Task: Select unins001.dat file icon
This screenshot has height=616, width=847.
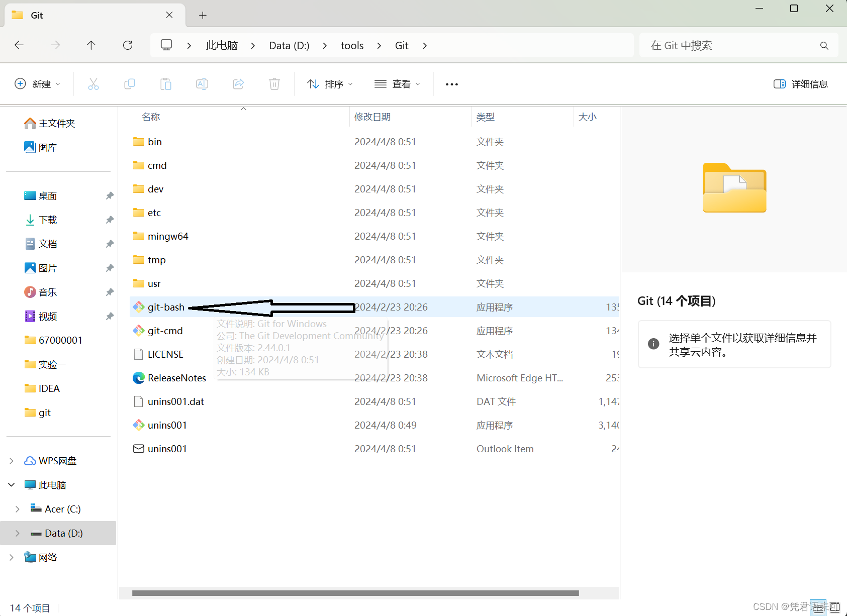Action: (139, 401)
